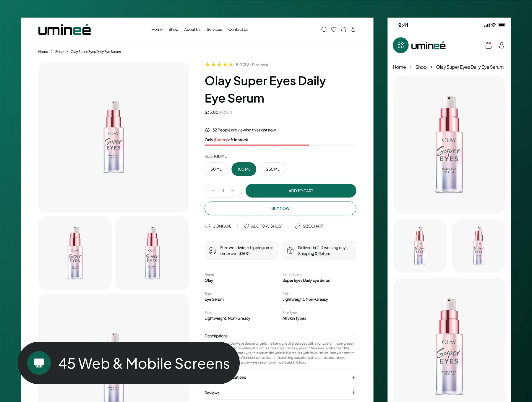Select the left product thumbnail on web

(x=75, y=253)
